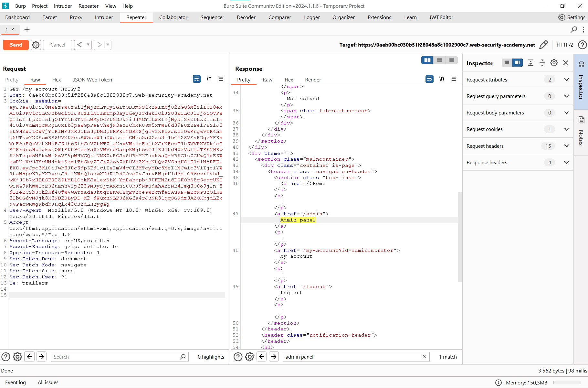Screen dimensions: 588x388
Task: Collapse all Inspector sections icon
Action: pyautogui.click(x=542, y=63)
